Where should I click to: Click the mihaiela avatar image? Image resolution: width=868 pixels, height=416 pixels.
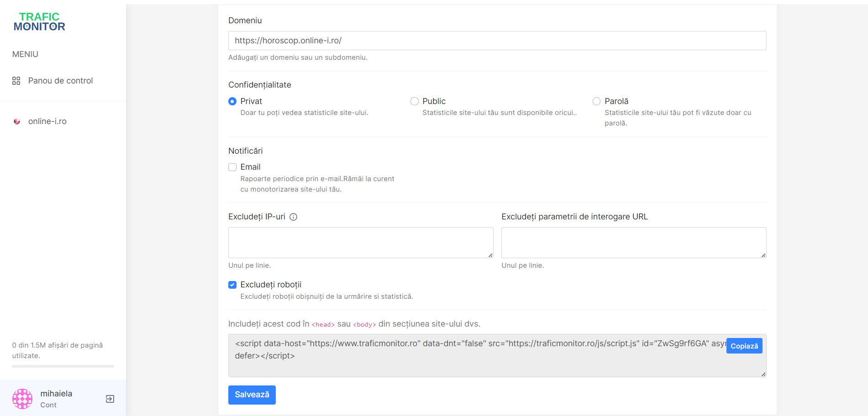(22, 399)
